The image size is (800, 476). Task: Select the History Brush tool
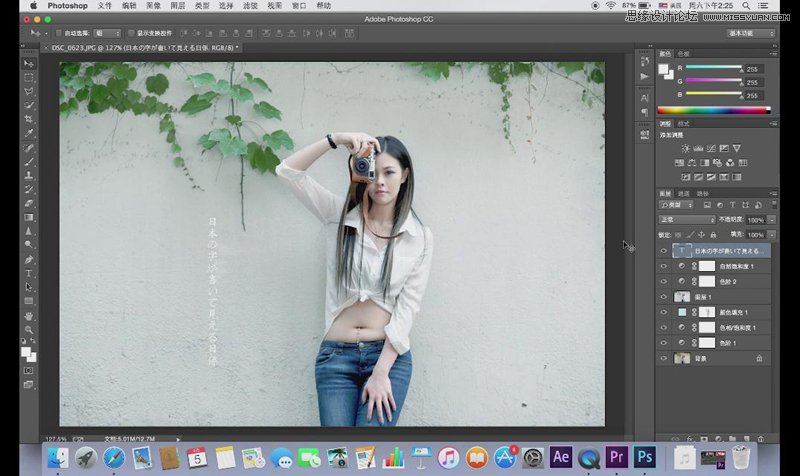point(29,189)
